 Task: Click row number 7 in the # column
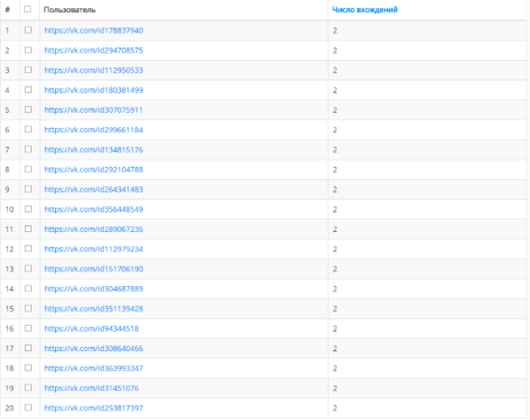point(7,150)
